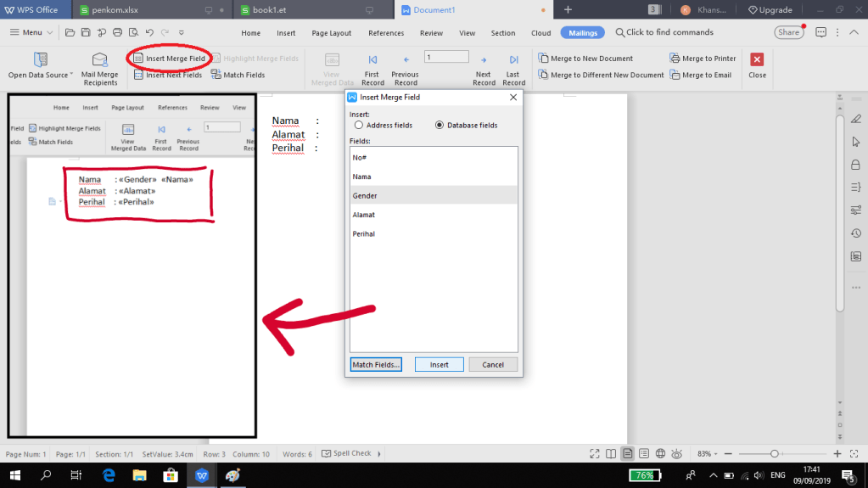Switch to the Page Layout tab
The image size is (868, 488).
pyautogui.click(x=331, y=33)
